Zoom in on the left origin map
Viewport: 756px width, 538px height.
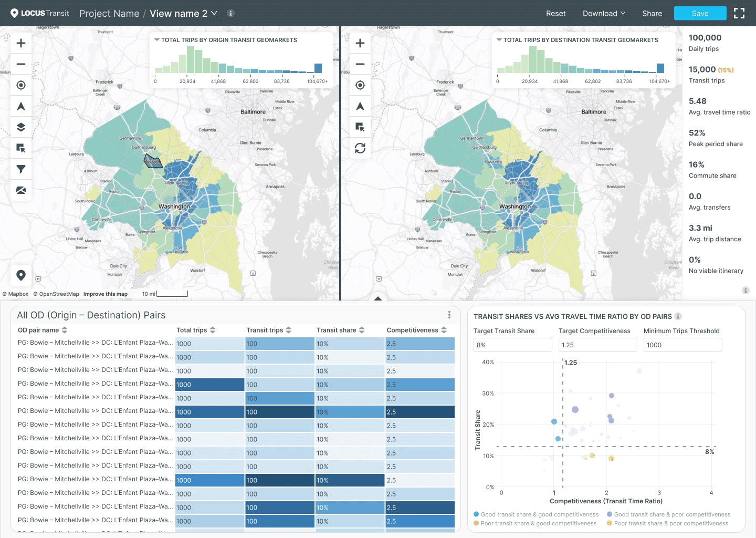tap(21, 43)
